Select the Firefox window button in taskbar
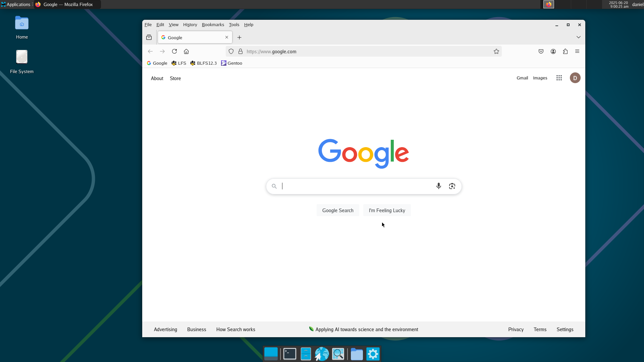Screen dimensions: 644x362 pyautogui.click(x=67, y=4)
